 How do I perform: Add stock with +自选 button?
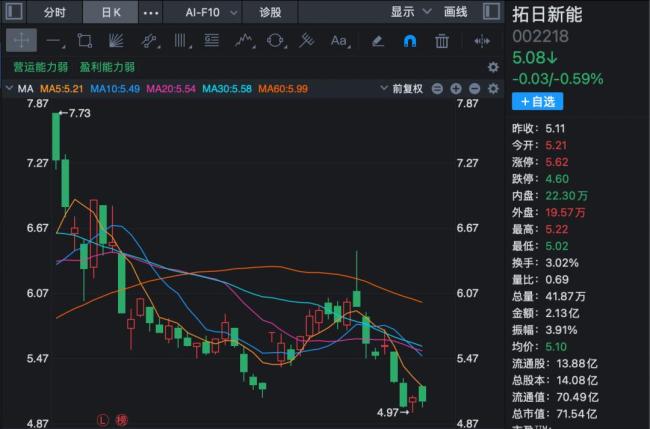[x=537, y=102]
